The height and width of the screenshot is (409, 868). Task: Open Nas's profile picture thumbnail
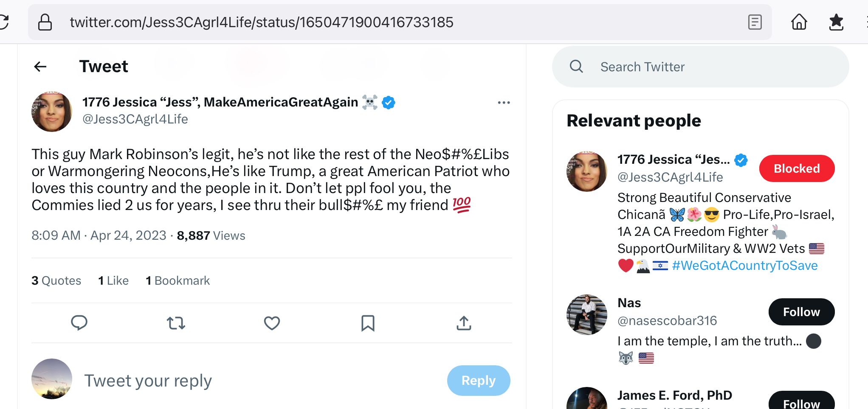587,315
